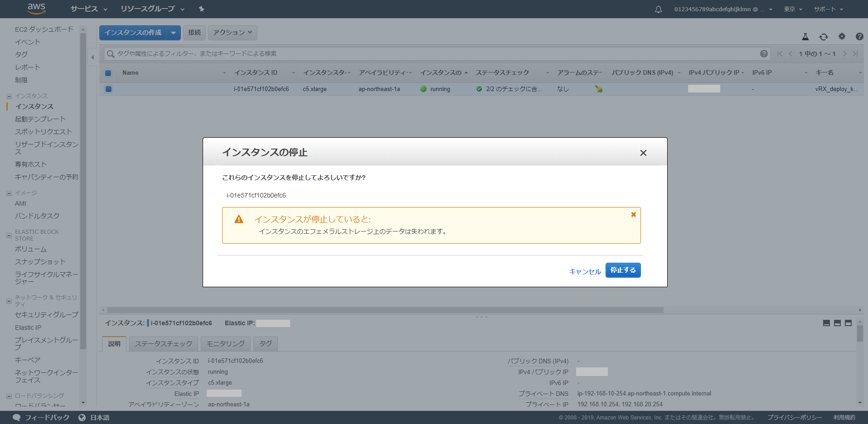This screenshot has height=424, width=868.
Task: Open the preferences gear icon
Action: (x=842, y=37)
